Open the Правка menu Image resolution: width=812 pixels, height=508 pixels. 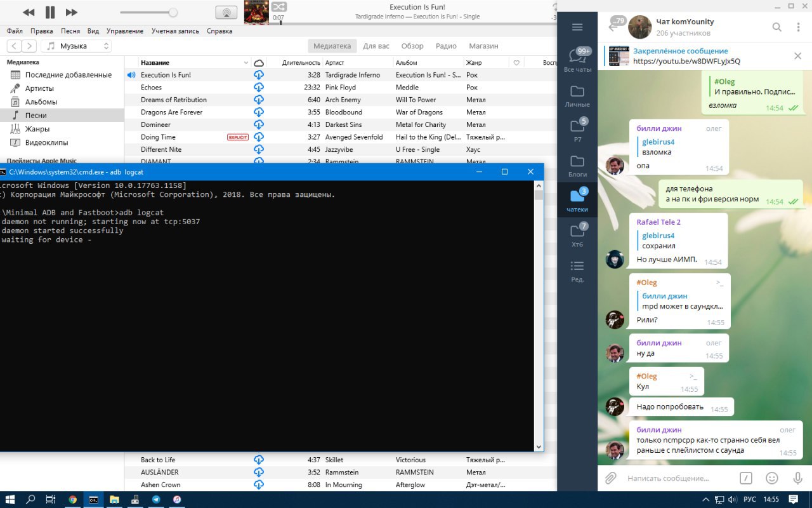[42, 30]
